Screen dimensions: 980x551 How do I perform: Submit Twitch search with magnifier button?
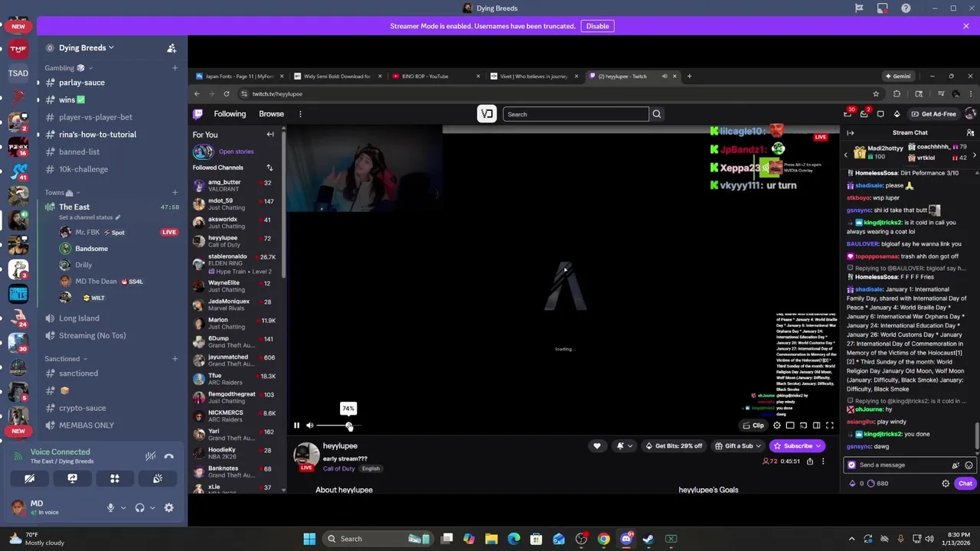pyautogui.click(x=656, y=114)
